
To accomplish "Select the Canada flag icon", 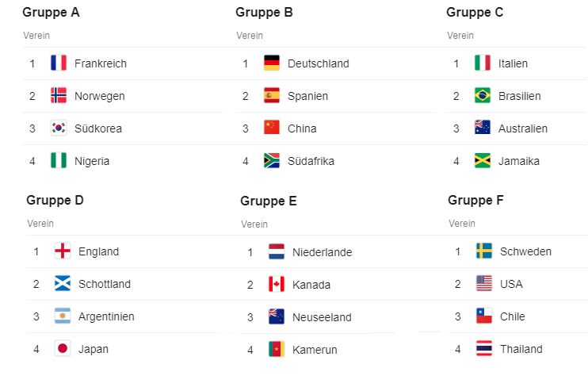I will [x=277, y=285].
